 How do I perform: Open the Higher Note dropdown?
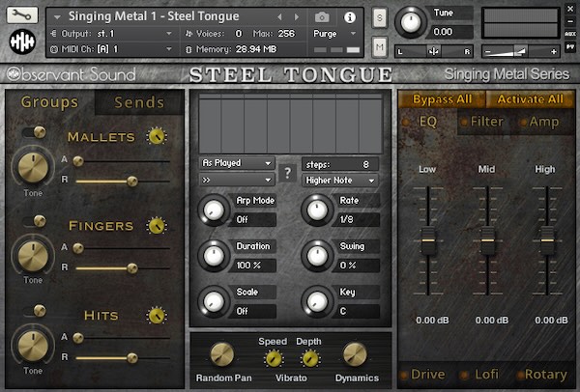(x=340, y=181)
